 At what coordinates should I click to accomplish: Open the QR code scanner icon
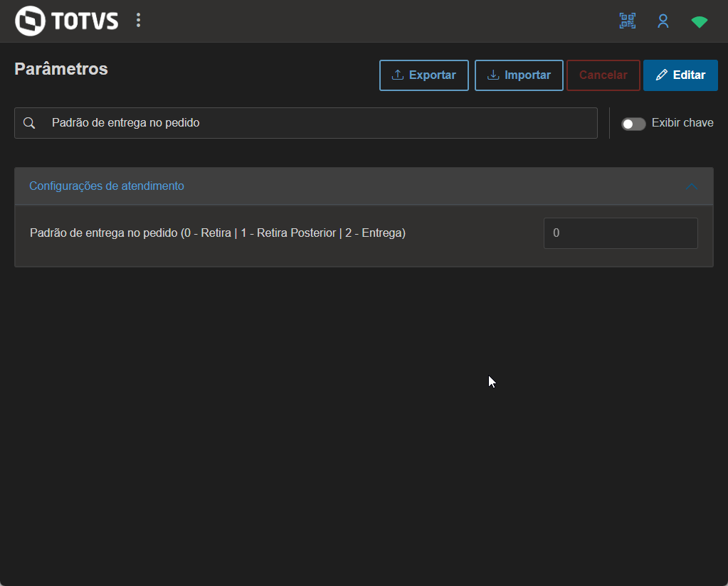click(627, 21)
